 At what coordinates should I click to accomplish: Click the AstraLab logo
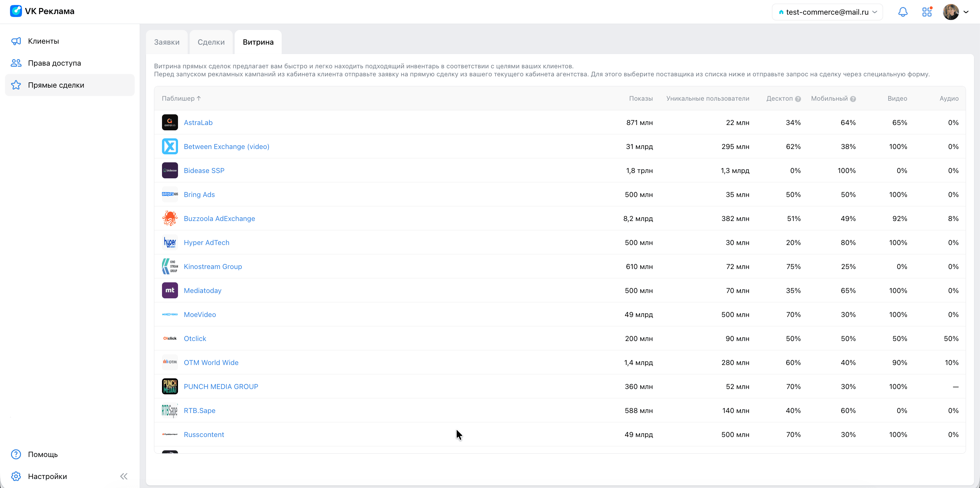170,122
